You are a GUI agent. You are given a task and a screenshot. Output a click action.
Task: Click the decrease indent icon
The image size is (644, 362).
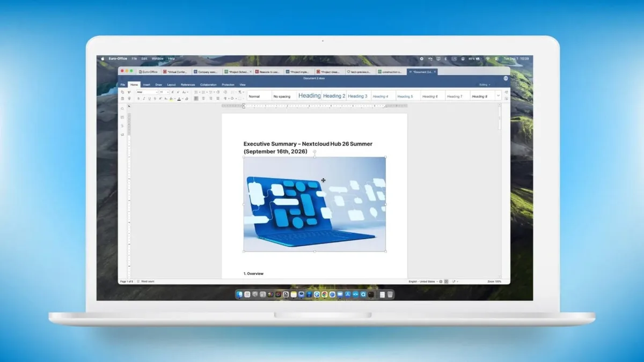click(x=218, y=92)
